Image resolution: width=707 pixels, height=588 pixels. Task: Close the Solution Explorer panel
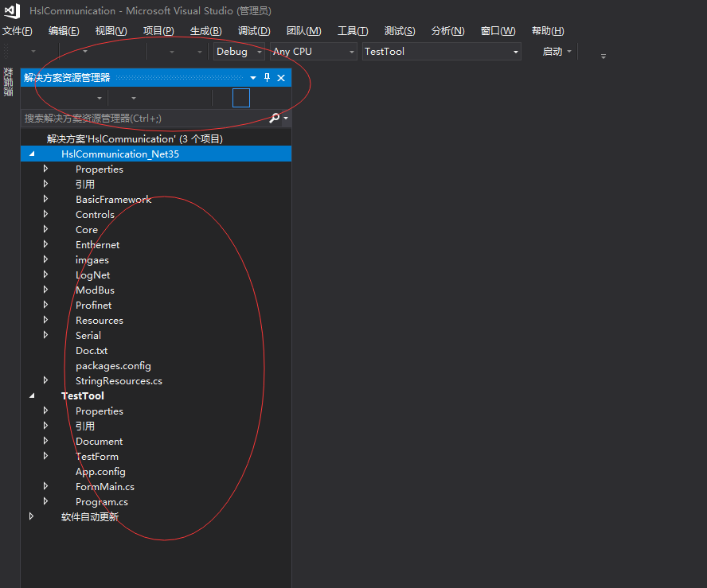point(281,78)
